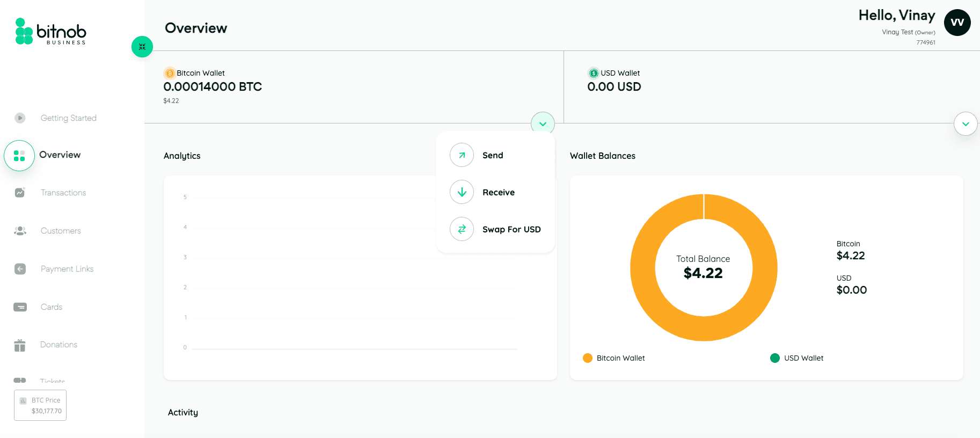Click the $30,177.70 BTC price value
The width and height of the screenshot is (980, 438).
[x=47, y=411]
